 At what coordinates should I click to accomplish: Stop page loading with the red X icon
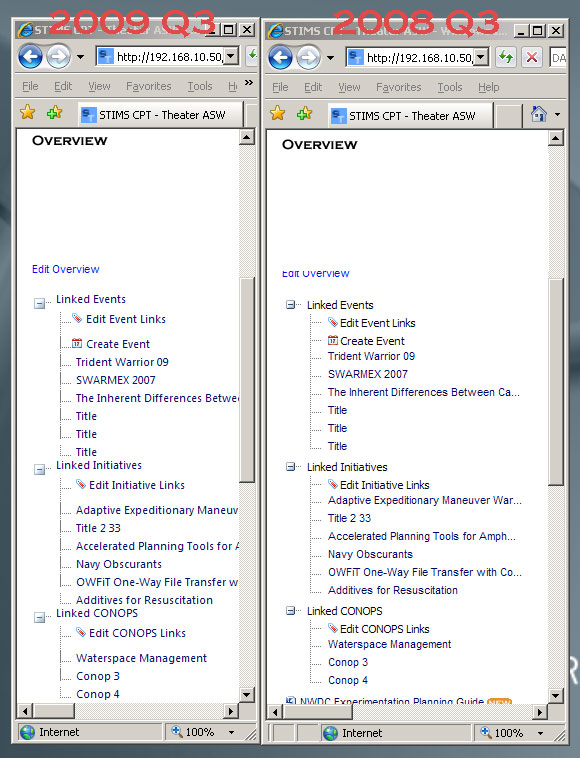(x=532, y=57)
